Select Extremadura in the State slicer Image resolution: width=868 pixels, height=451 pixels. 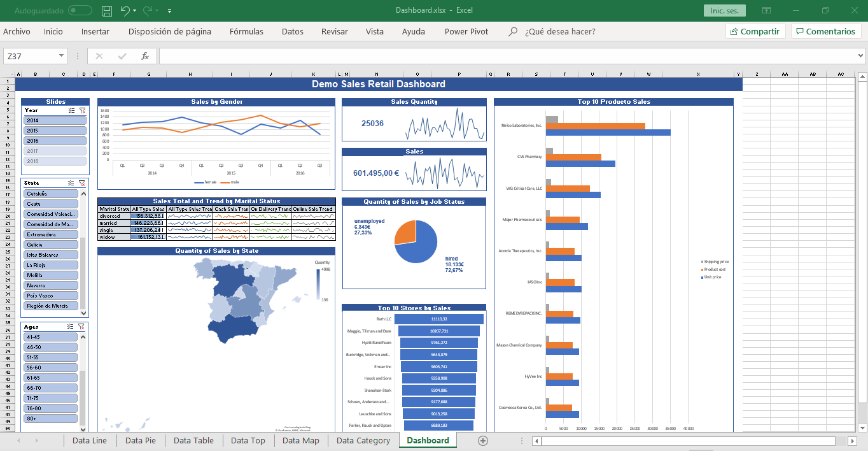click(51, 234)
